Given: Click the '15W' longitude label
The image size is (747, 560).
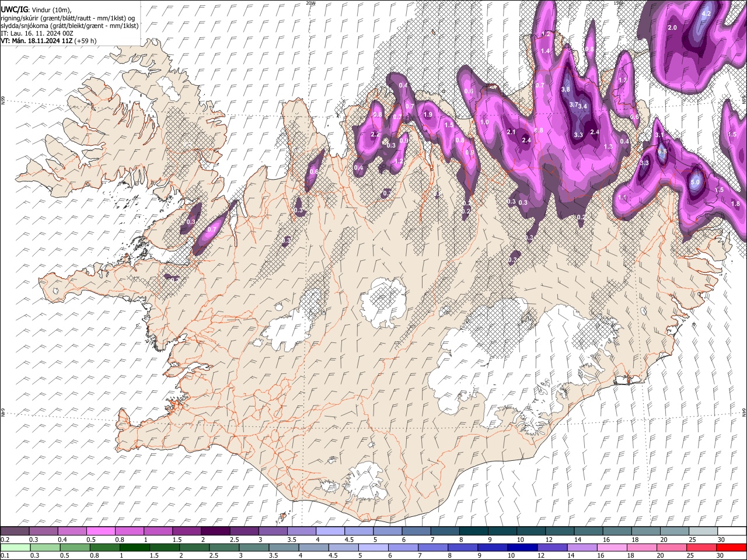Looking at the screenshot, I should (x=617, y=3).
